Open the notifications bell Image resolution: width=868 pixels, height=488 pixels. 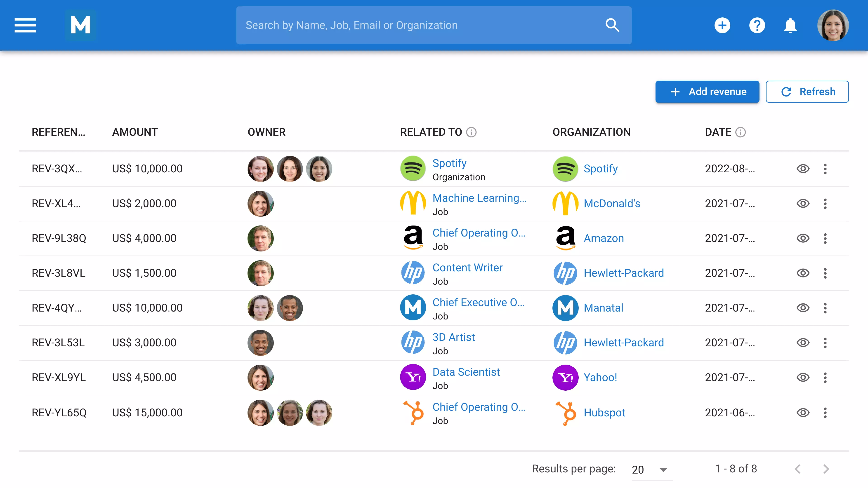pyautogui.click(x=790, y=25)
